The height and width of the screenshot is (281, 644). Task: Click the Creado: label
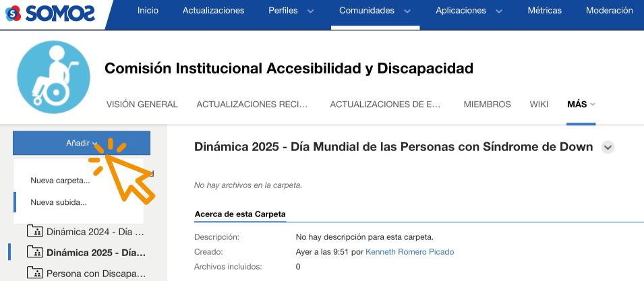(x=208, y=252)
